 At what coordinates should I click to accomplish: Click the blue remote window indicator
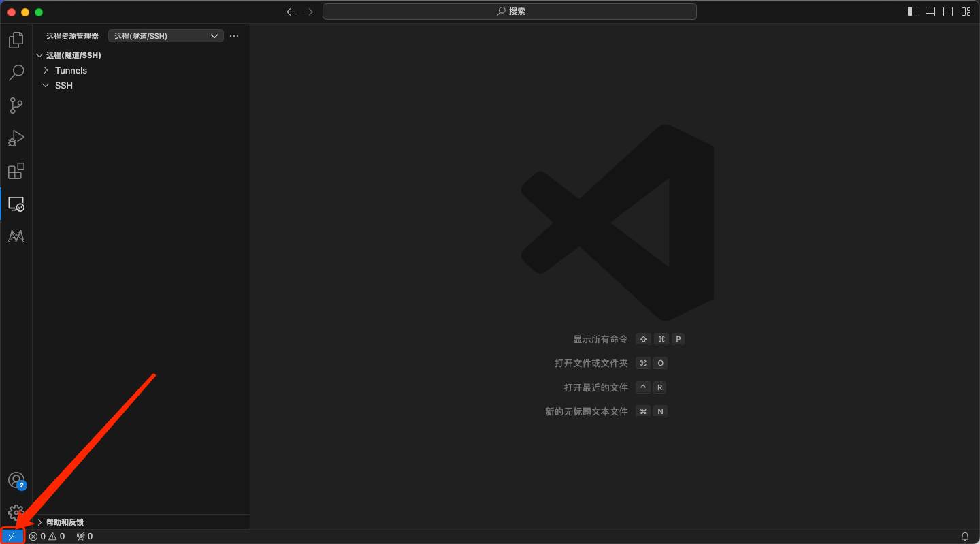pyautogui.click(x=12, y=537)
